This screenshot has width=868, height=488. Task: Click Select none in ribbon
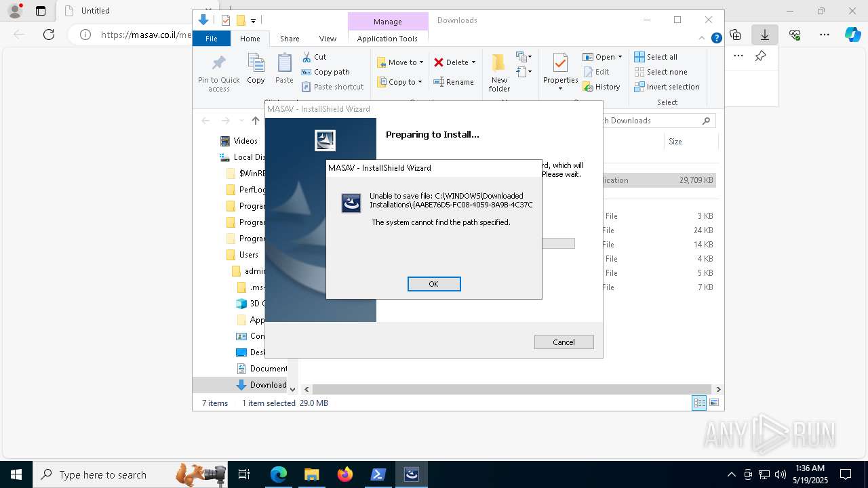click(660, 72)
